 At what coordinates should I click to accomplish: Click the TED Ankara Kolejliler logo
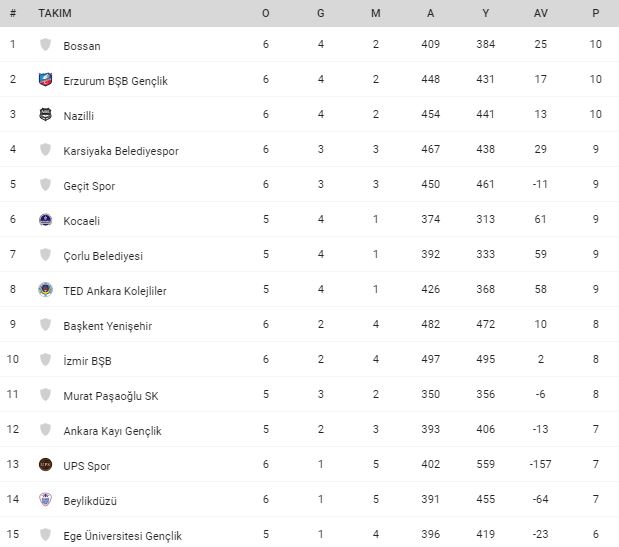click(45, 290)
